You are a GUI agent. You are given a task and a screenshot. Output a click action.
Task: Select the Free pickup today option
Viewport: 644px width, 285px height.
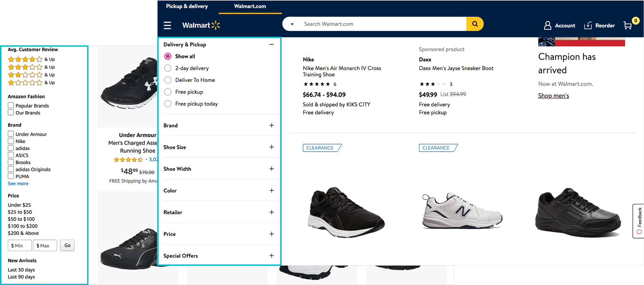[x=168, y=104]
